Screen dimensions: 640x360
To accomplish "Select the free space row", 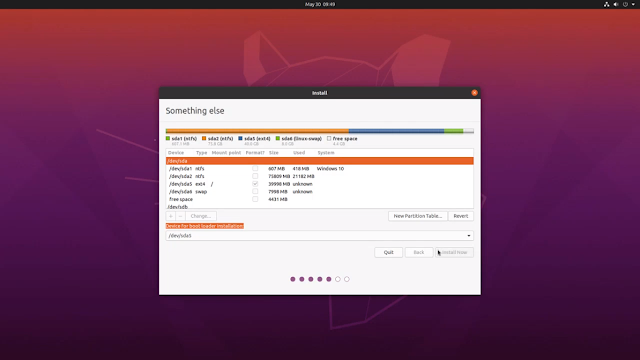I will [320, 199].
